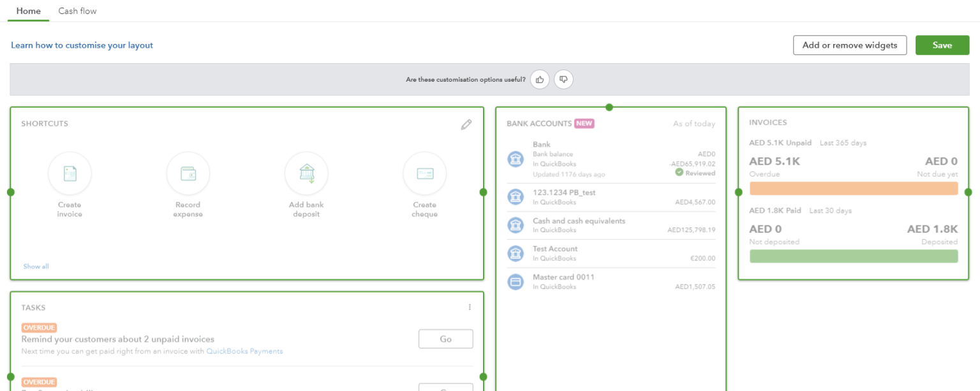Click the orange overdue invoices bar

[x=853, y=188]
